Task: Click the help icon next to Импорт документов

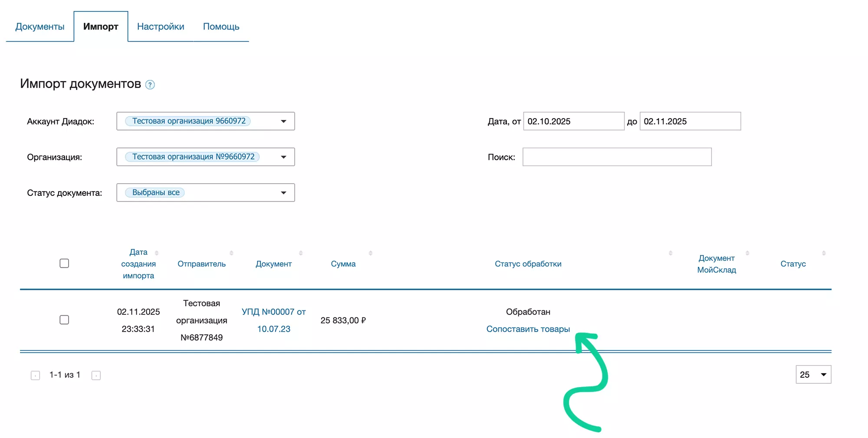Action: pyautogui.click(x=150, y=85)
